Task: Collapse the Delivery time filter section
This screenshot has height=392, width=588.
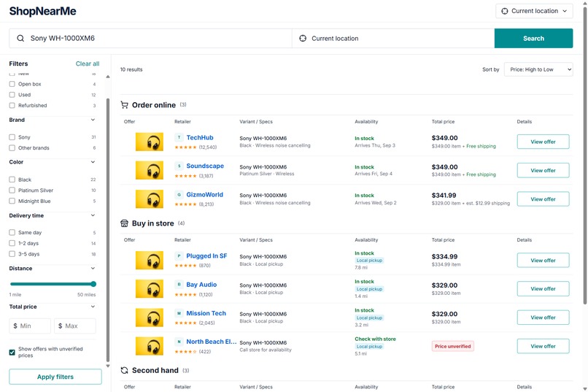Action: click(x=93, y=215)
